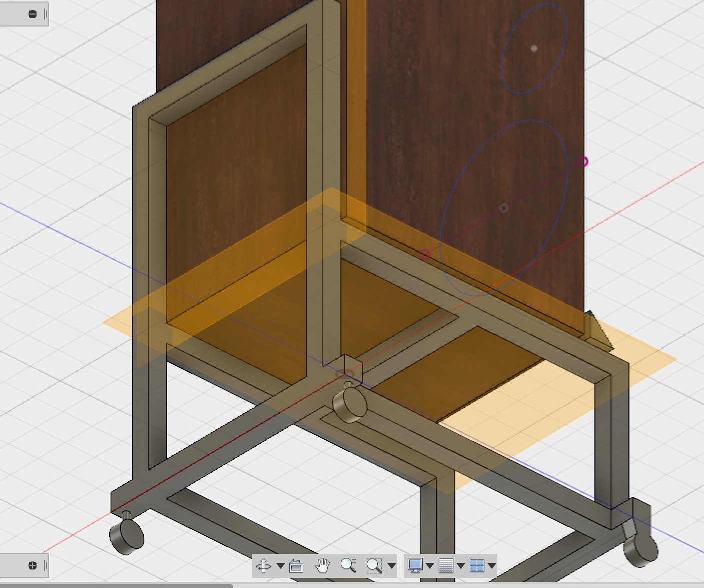Click the horizontal scrollbar at the bottom

coord(116,585)
